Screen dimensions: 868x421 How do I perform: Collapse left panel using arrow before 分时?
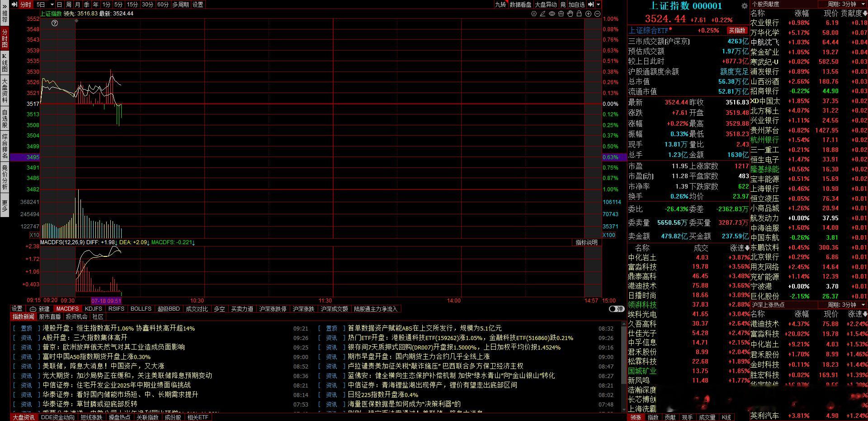point(14,5)
